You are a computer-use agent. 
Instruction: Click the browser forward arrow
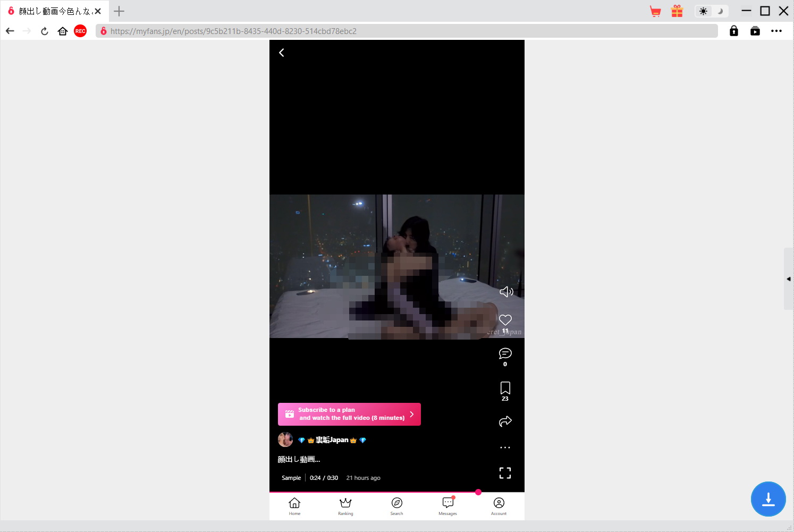click(x=27, y=31)
